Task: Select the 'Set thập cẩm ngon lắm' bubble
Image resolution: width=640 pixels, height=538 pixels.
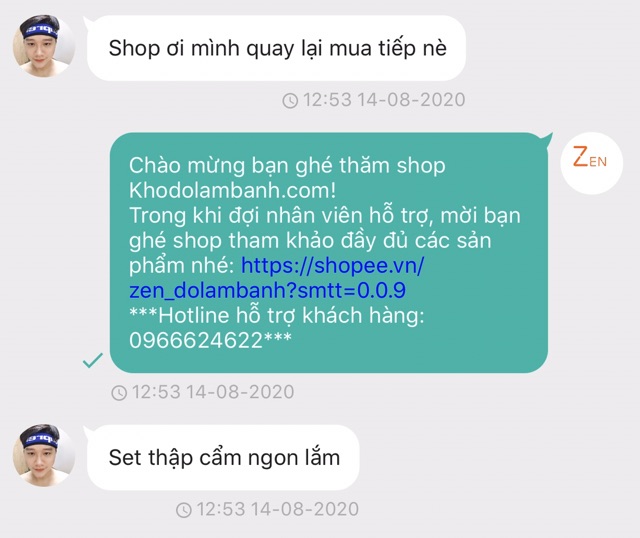Action: 223,458
